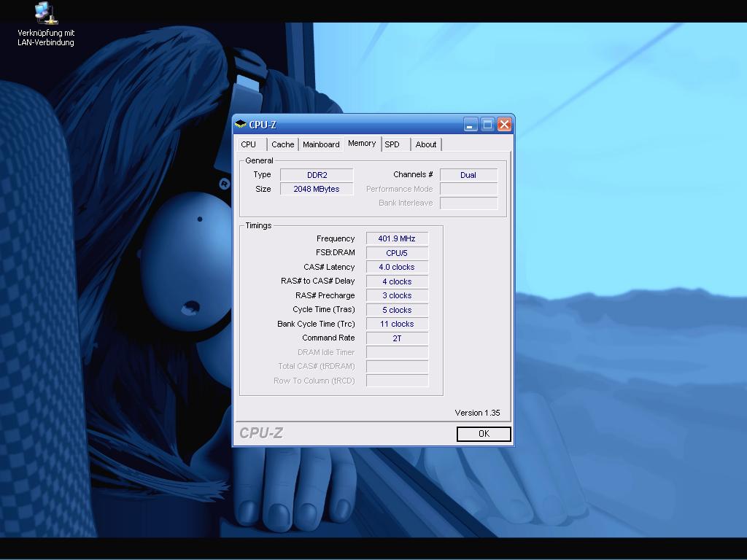This screenshot has width=747, height=560.
Task: Click the RAS# to CAS# Delay label
Action: (x=318, y=281)
